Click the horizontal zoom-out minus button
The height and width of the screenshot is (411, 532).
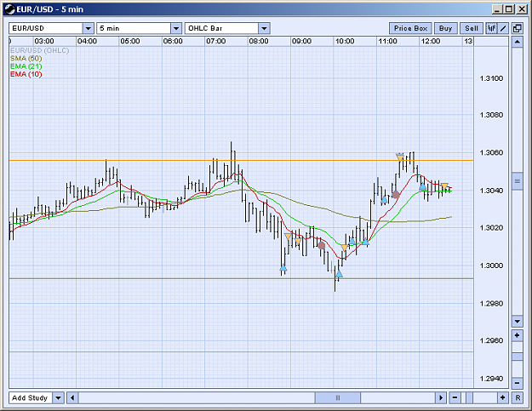coord(455,397)
